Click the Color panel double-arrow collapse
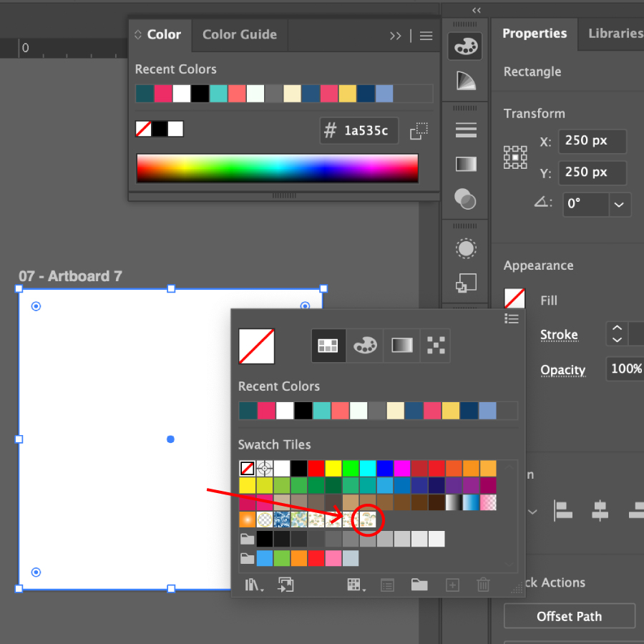 point(395,36)
